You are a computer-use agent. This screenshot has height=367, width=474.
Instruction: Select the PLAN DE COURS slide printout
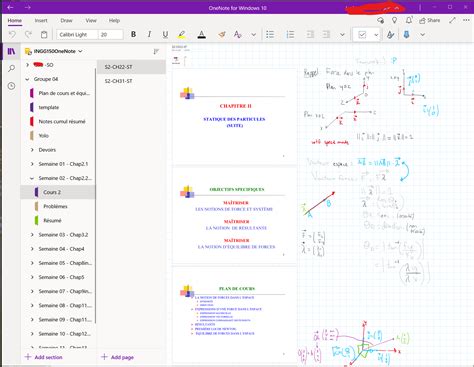click(x=235, y=314)
